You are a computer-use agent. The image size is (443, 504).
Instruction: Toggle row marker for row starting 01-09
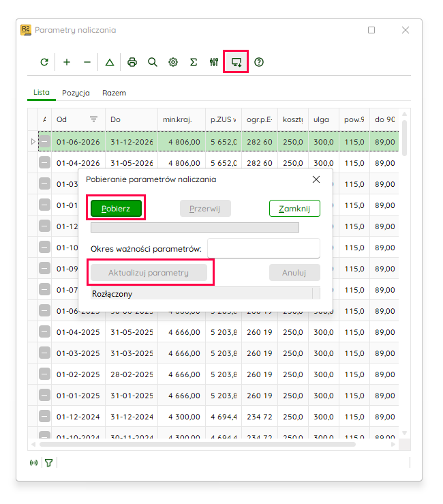pyautogui.click(x=45, y=269)
